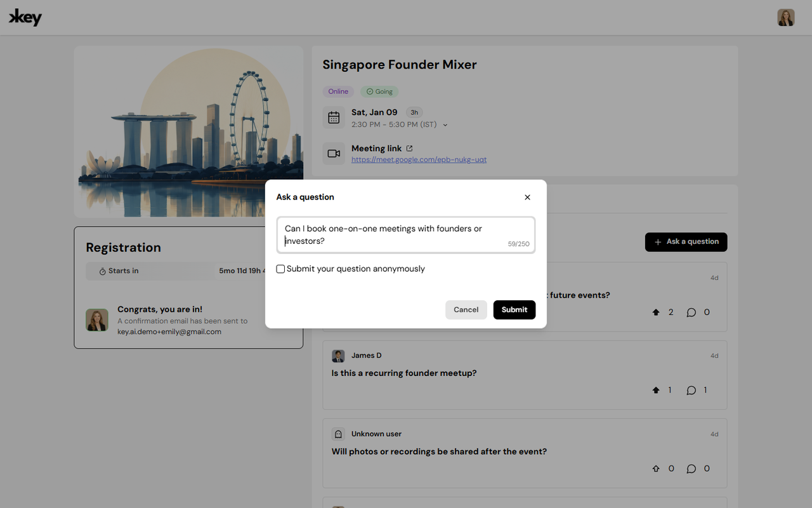The height and width of the screenshot is (508, 812).
Task: Click James D's profile picture
Action: click(338, 356)
